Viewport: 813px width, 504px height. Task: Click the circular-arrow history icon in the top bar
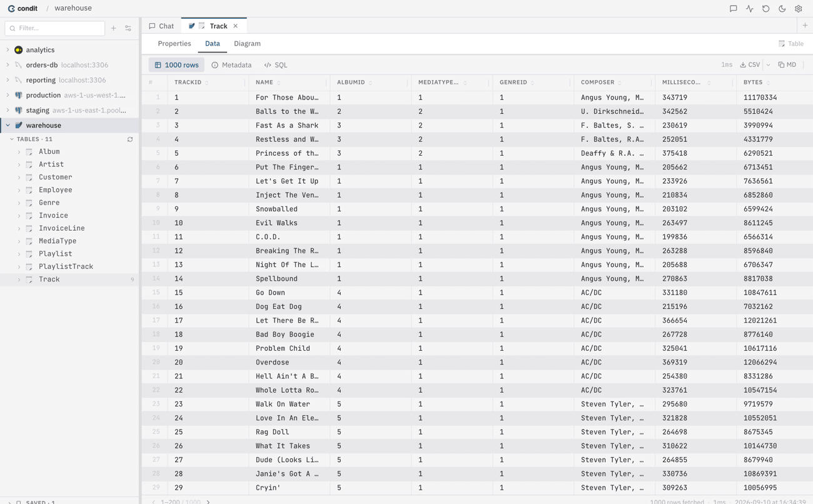[766, 9]
